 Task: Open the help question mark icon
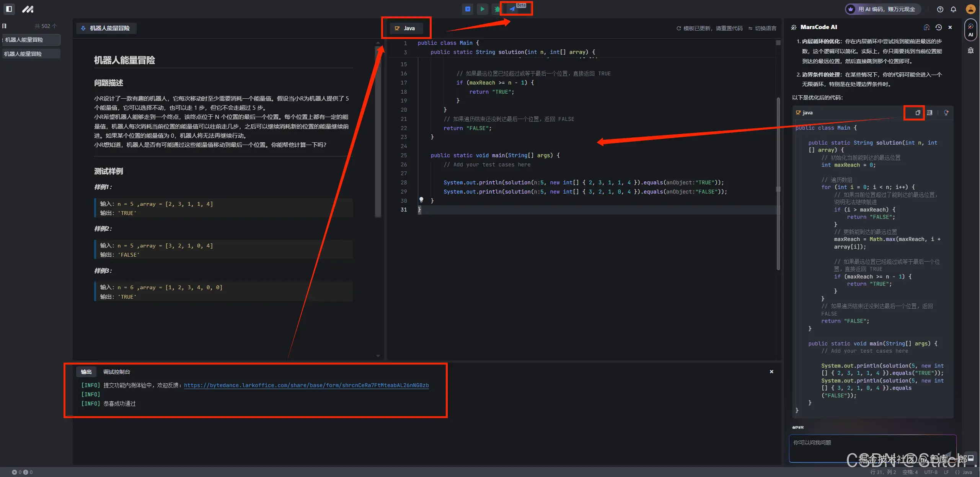pyautogui.click(x=940, y=9)
